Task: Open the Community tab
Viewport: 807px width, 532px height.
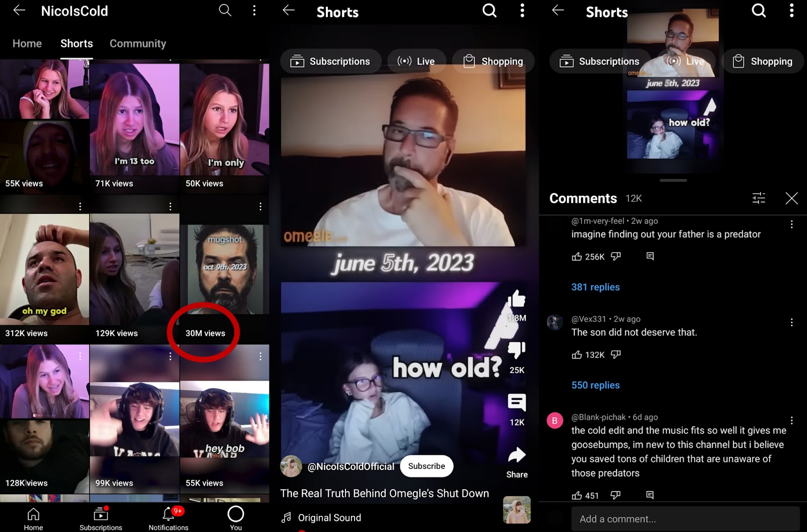Action: 138,43
